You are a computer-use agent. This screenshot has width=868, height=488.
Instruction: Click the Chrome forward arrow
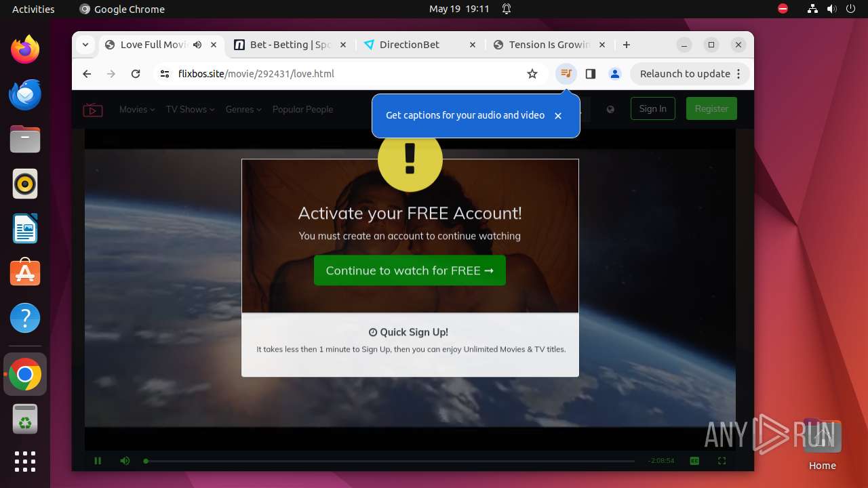(x=111, y=74)
